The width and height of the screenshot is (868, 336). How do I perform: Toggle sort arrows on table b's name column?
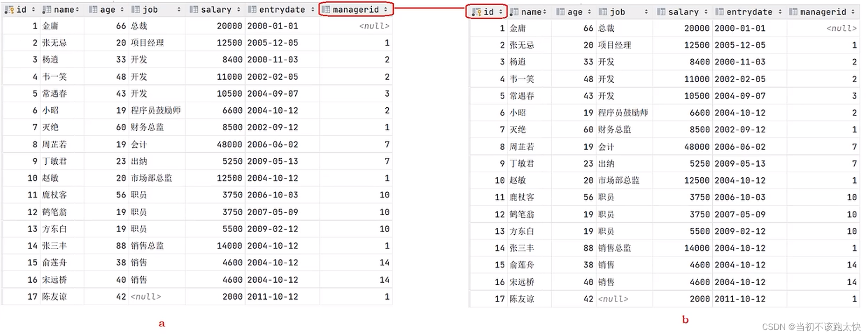coord(544,12)
